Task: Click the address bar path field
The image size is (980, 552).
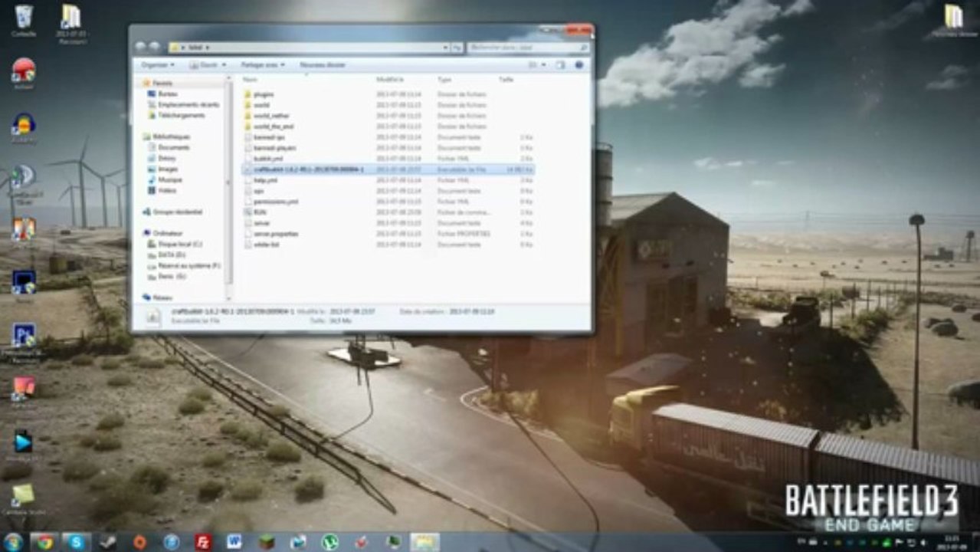Action: click(308, 48)
